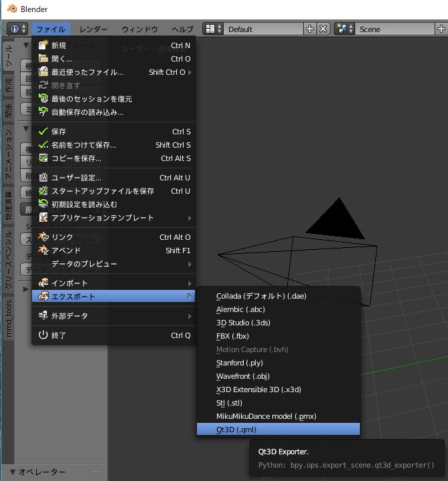The height and width of the screenshot is (481, 448).
Task: Click the Save Startup File icon
Action: (43, 191)
